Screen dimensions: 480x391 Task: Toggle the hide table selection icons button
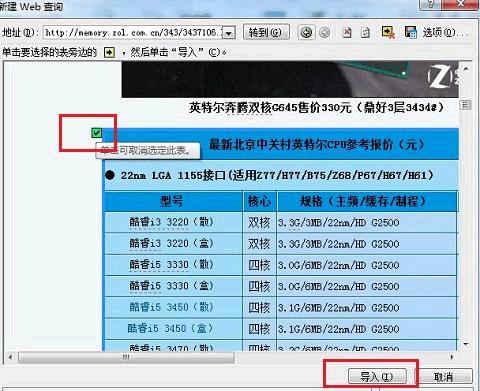[x=388, y=32]
